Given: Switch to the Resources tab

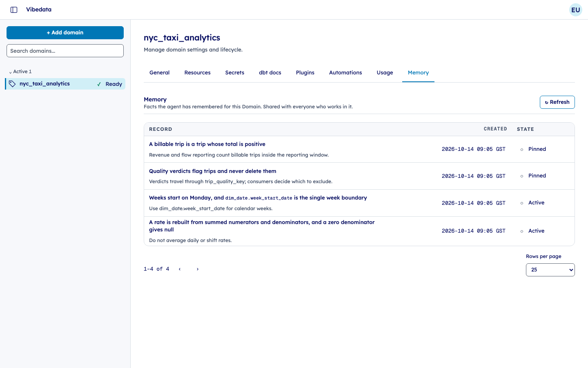Looking at the screenshot, I should click(197, 73).
